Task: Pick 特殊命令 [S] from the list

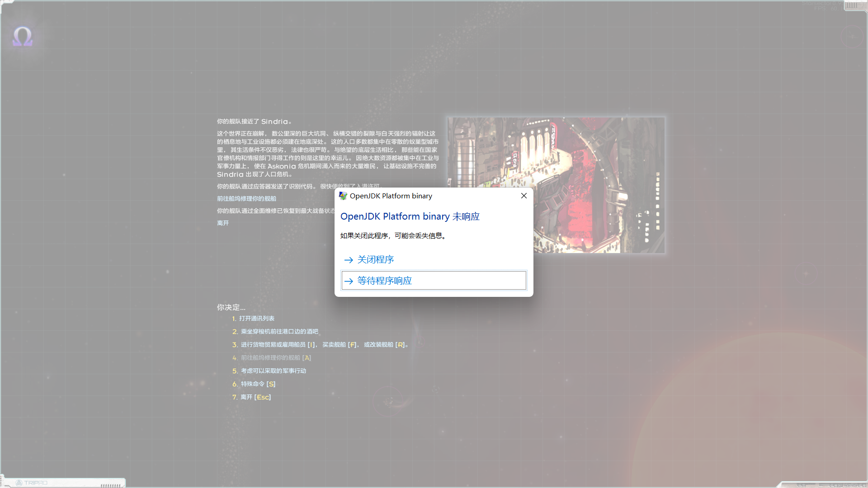Action: coord(257,384)
